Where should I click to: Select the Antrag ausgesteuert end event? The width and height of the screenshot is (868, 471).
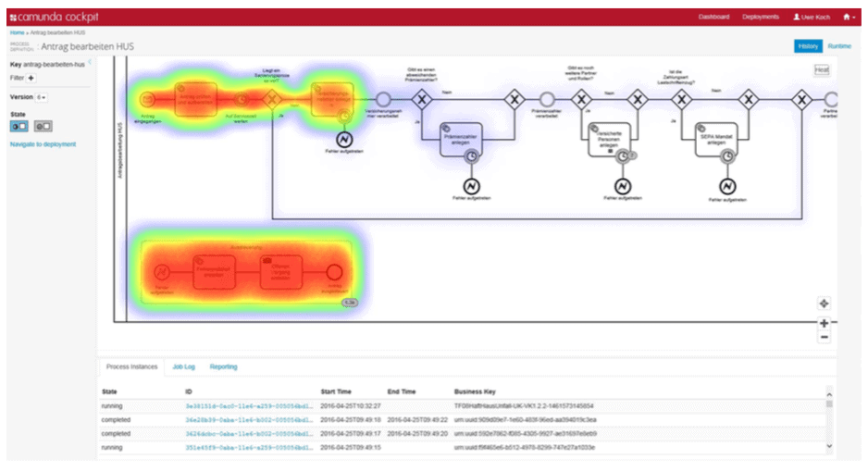(x=334, y=272)
